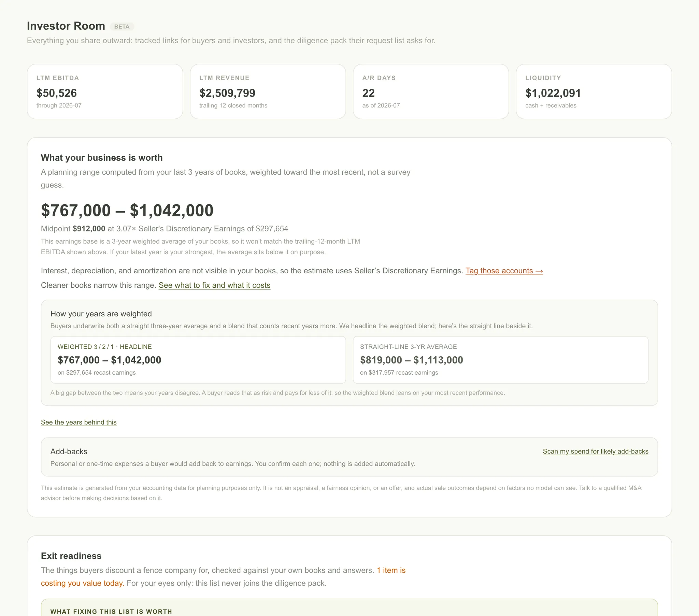Image resolution: width=699 pixels, height=616 pixels.
Task: Click the Investor Room page heading
Action: coord(66,26)
